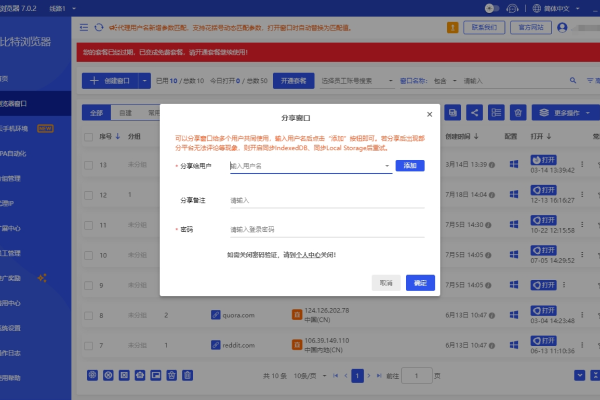Click the trash can icon in bottom toolbar
The height and width of the screenshot is (400, 600).
pyautogui.click(x=188, y=375)
